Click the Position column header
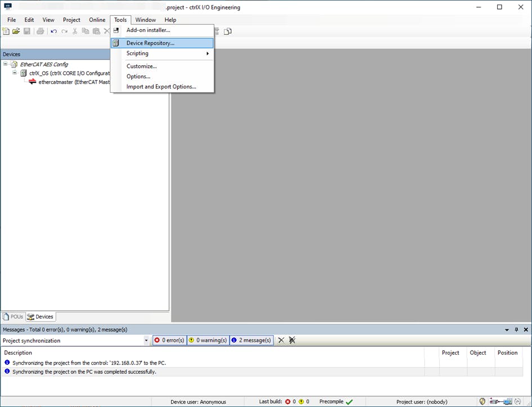The height and width of the screenshot is (407, 532). click(508, 353)
